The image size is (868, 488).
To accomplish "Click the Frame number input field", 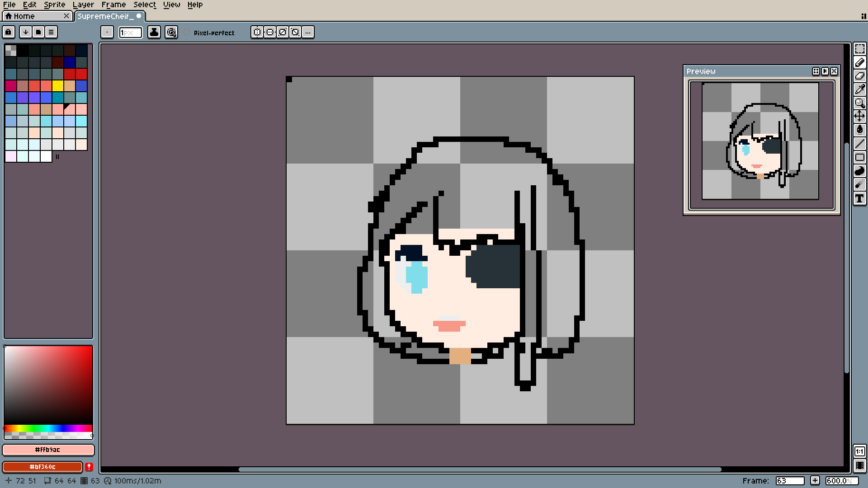I will [789, 481].
